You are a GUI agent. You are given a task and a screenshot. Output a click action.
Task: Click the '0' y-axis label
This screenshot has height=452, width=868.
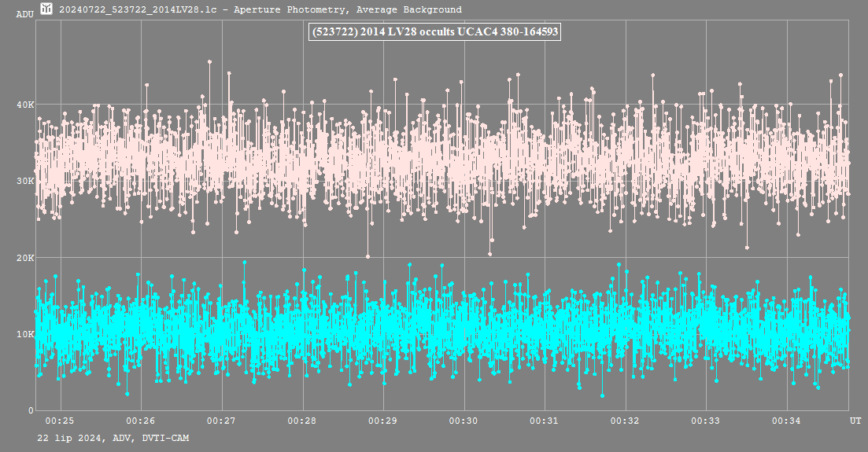[x=31, y=410]
